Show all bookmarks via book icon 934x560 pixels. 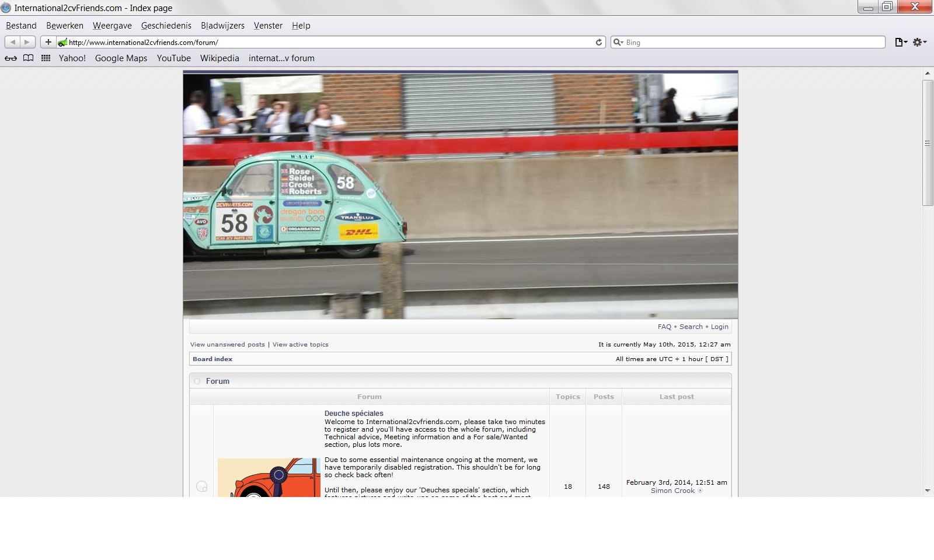pyautogui.click(x=28, y=58)
